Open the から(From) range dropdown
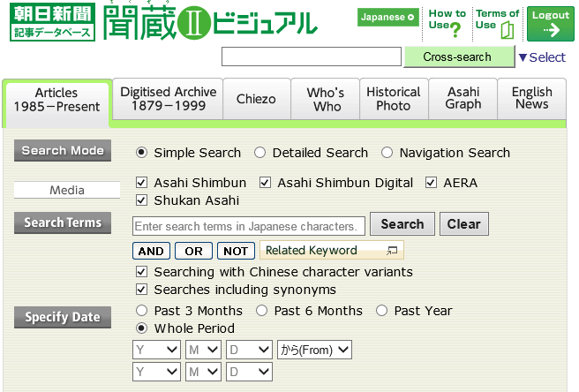This screenshot has height=392, width=579. tap(314, 350)
